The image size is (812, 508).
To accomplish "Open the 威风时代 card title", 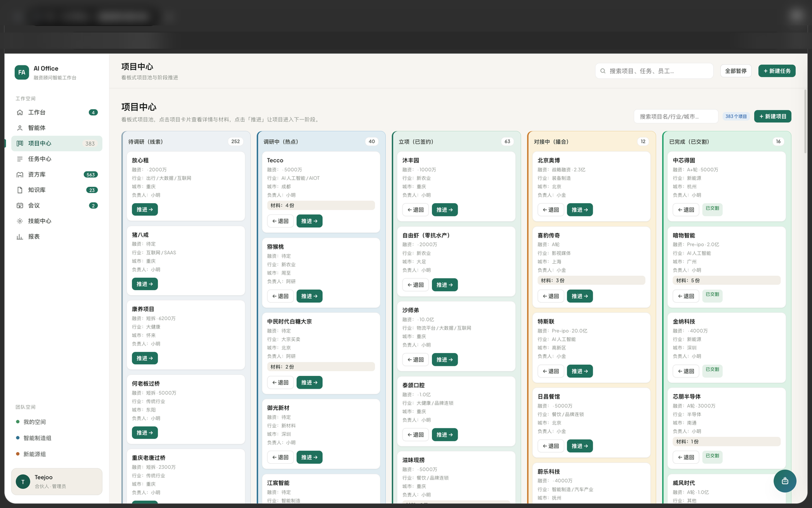I will pyautogui.click(x=684, y=483).
